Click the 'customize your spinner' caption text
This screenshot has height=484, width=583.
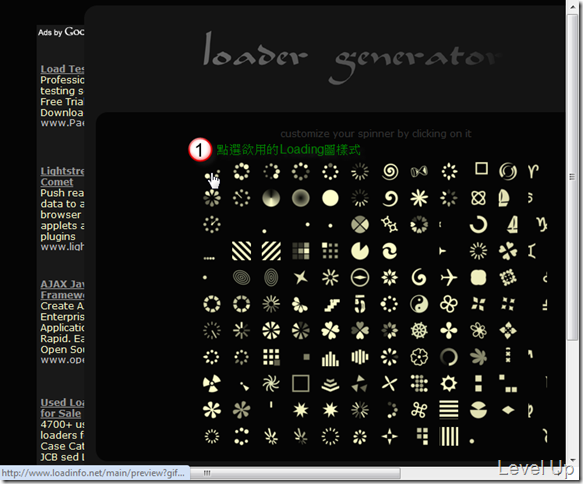click(x=376, y=134)
